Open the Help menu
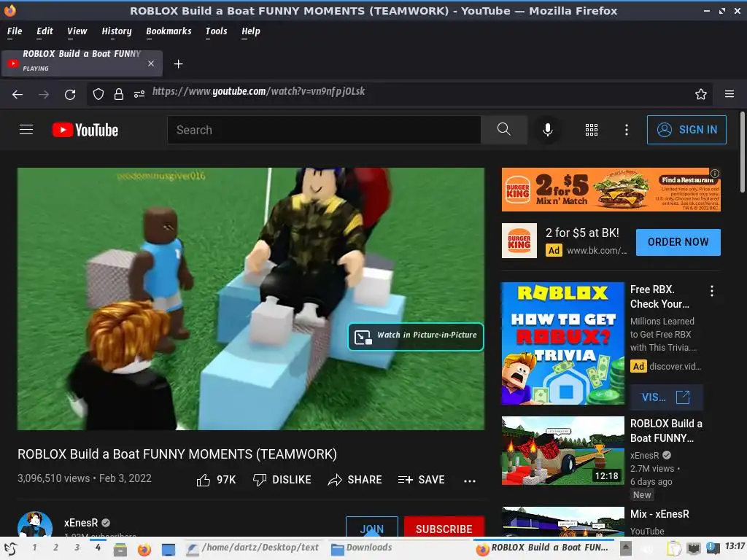Screen dimensions: 747x560 (251, 31)
